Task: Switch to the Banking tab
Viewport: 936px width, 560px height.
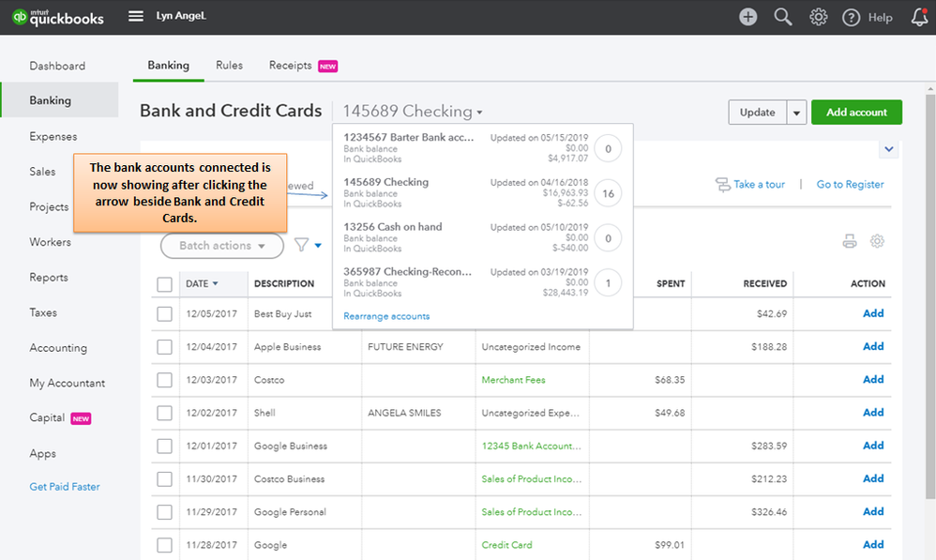Action: click(168, 65)
